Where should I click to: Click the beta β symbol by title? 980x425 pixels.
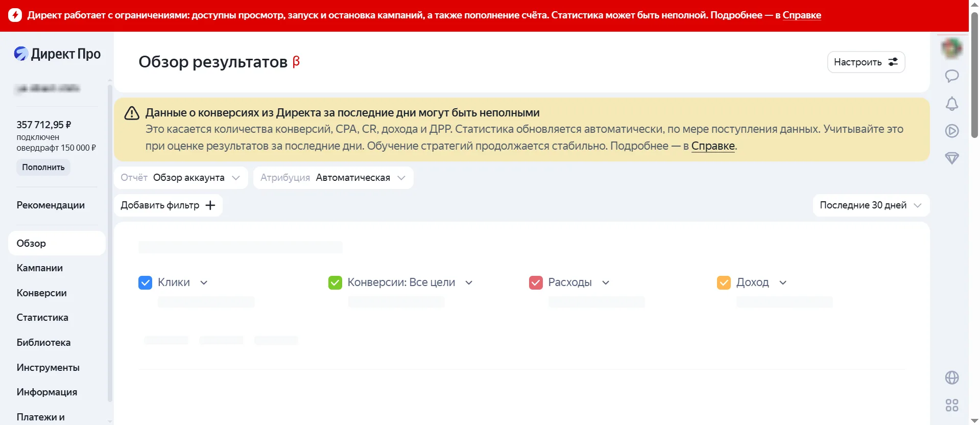coord(296,62)
